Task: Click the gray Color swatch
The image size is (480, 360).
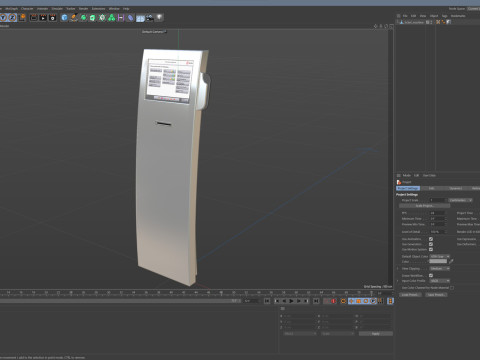Action: tap(438, 261)
